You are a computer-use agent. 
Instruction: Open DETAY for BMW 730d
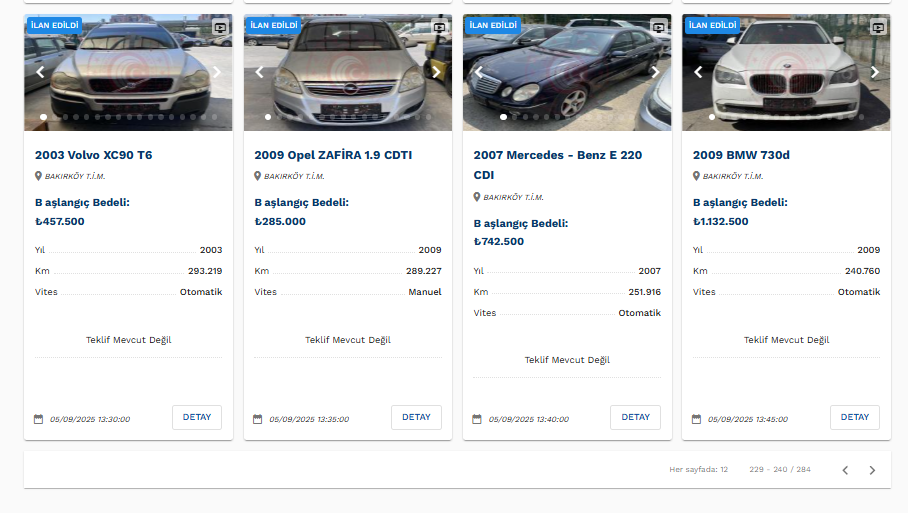[x=855, y=417]
